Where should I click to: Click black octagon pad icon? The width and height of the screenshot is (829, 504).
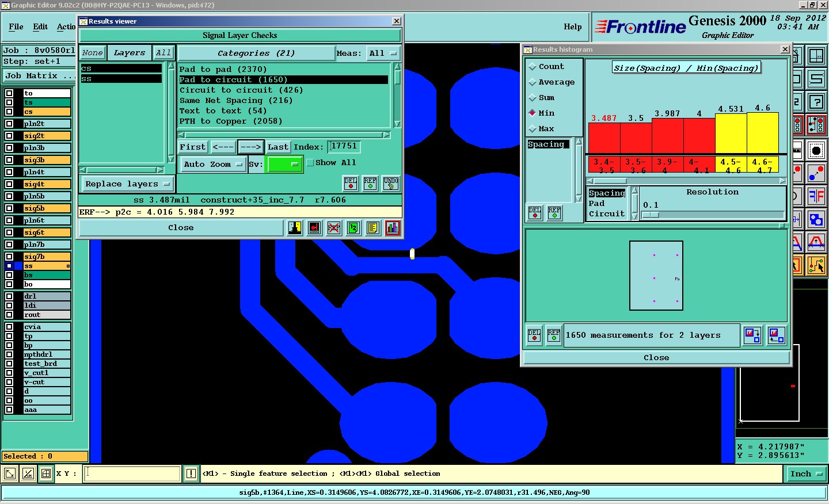click(816, 151)
